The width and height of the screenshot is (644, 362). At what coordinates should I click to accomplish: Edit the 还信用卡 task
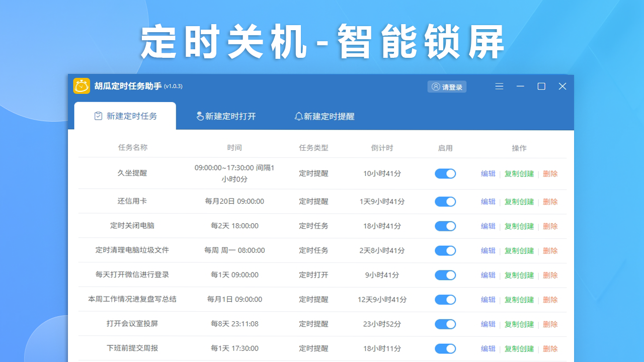488,201
